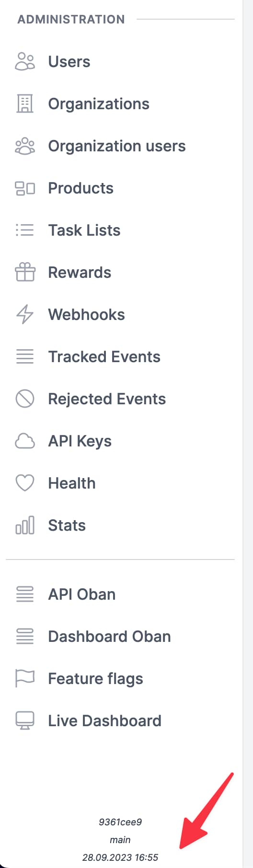This screenshot has width=253, height=868.
Task: Click the API Keys cloud icon
Action: pos(25,441)
